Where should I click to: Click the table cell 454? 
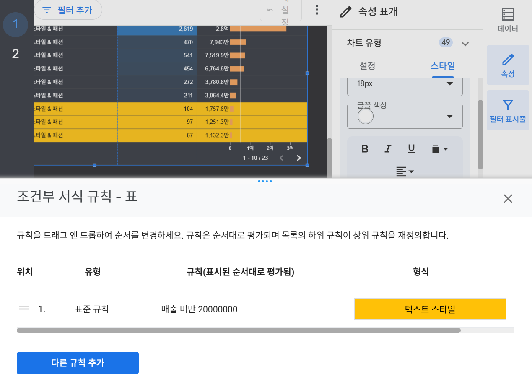pos(188,69)
